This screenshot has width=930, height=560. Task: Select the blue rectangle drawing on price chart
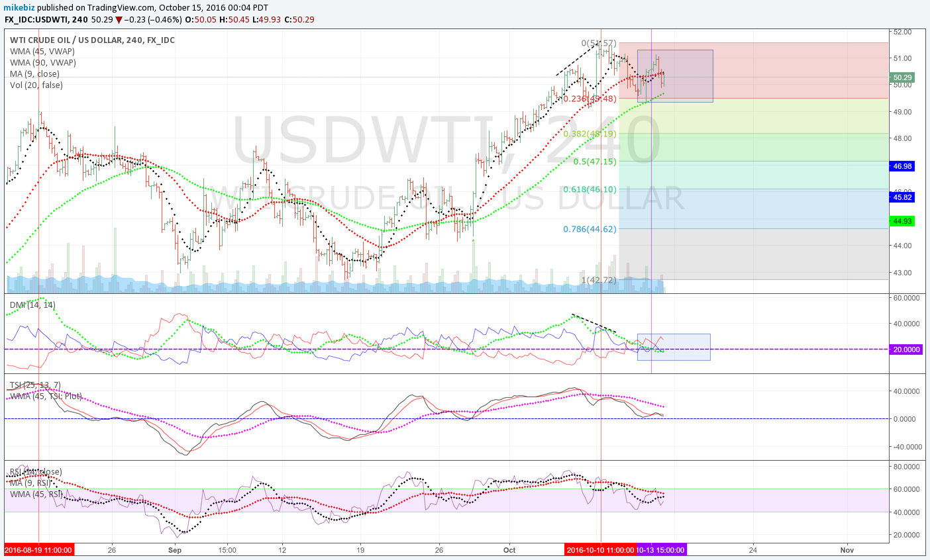(x=675, y=76)
